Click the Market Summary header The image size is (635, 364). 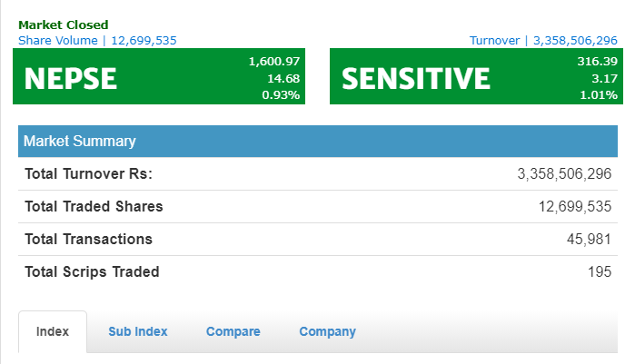[80, 141]
